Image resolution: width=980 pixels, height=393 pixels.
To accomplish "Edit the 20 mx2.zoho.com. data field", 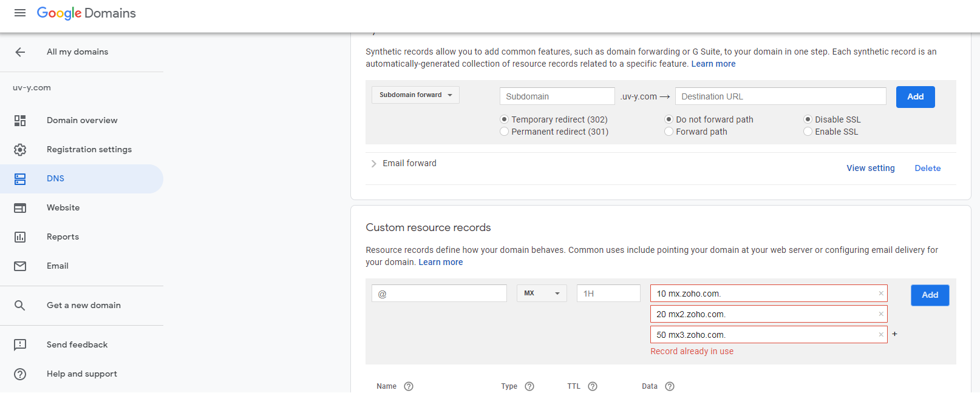I will pyautogui.click(x=769, y=314).
